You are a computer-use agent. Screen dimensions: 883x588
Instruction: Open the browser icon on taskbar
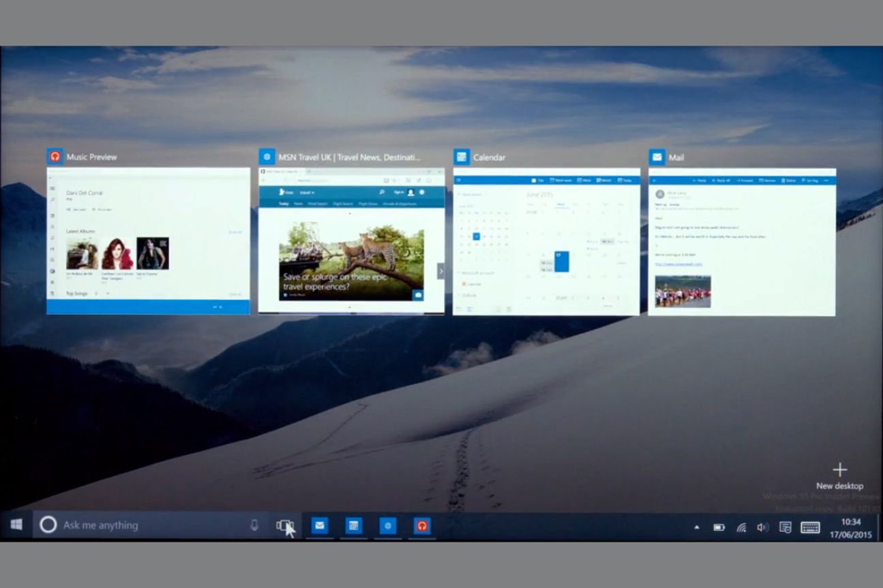(x=388, y=525)
